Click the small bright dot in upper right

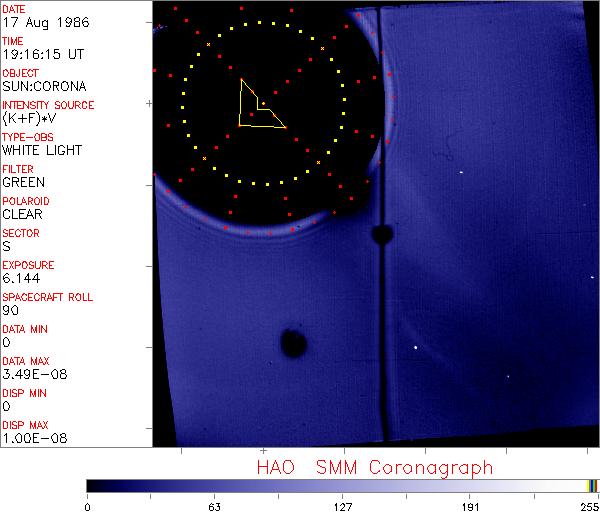tap(461, 172)
